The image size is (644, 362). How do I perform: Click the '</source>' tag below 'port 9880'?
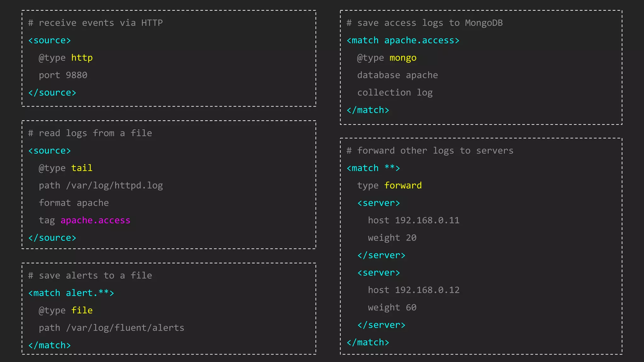(52, 93)
